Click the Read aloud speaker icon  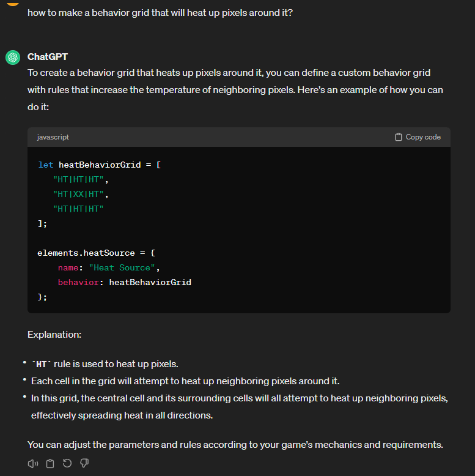click(33, 463)
